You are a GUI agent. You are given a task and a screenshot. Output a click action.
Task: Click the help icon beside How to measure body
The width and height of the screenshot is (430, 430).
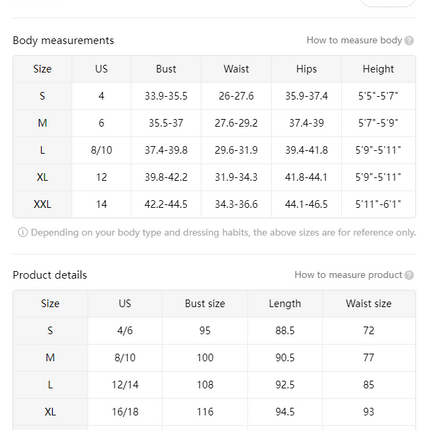pyautogui.click(x=409, y=41)
